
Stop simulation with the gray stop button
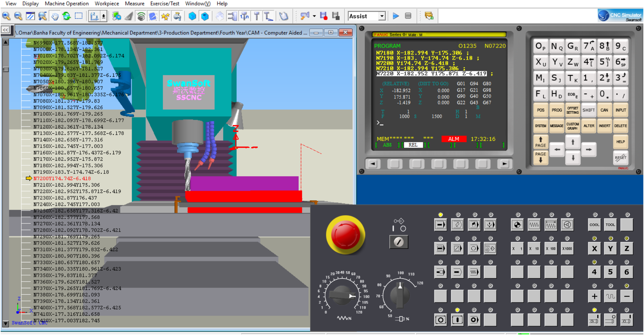(x=408, y=16)
